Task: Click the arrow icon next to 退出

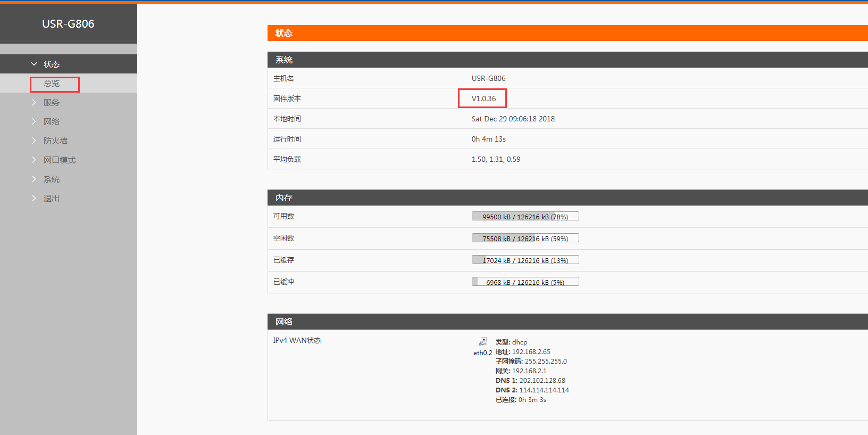Action: click(x=34, y=198)
